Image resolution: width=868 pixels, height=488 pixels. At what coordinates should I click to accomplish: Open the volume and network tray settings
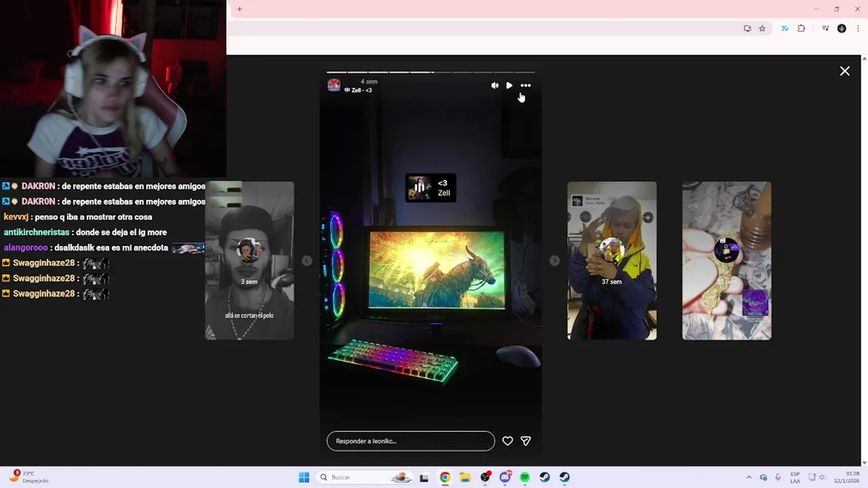(x=817, y=477)
